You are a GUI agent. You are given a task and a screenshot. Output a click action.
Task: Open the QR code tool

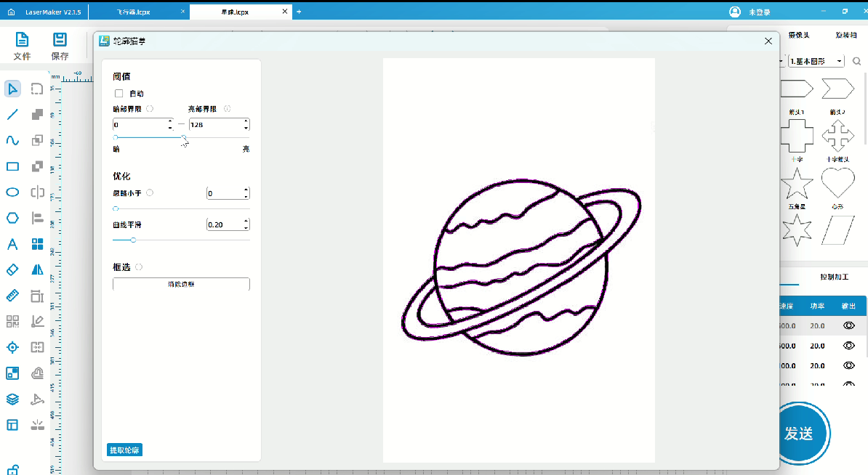coord(12,321)
